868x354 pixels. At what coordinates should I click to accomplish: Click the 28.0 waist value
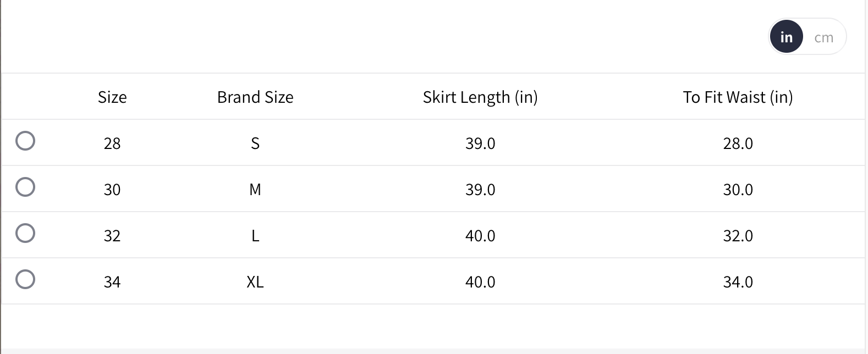click(x=738, y=143)
